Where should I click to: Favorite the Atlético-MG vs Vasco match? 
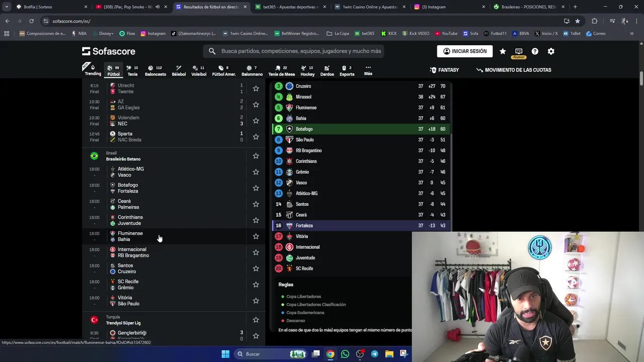coord(256,172)
